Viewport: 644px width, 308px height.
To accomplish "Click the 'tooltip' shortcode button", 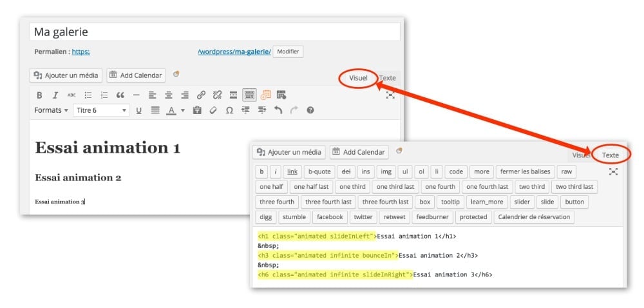I will (451, 202).
